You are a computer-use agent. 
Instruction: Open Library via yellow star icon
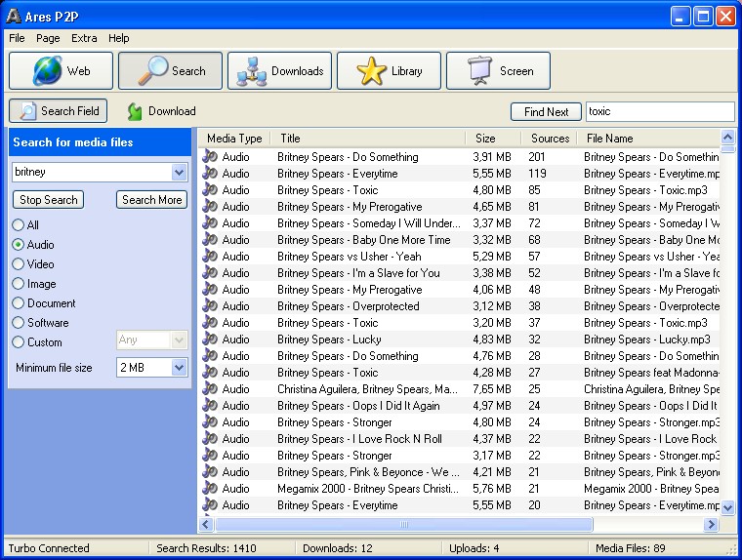[371, 71]
